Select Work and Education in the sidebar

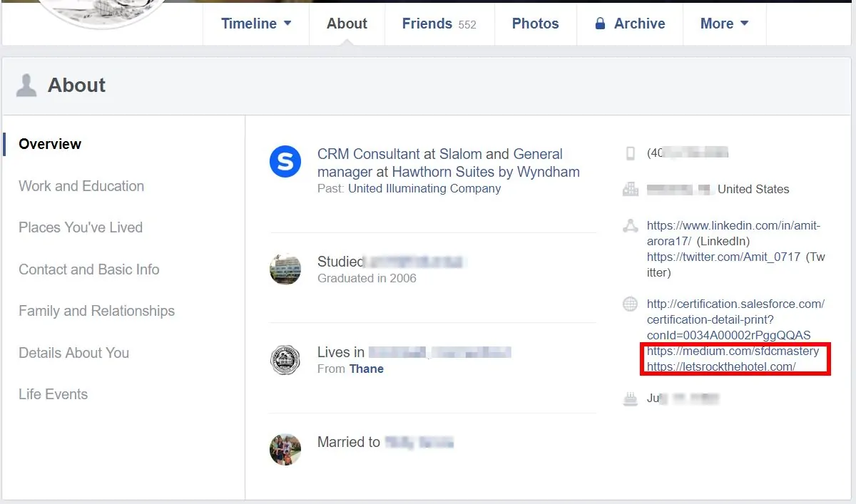[x=81, y=186]
